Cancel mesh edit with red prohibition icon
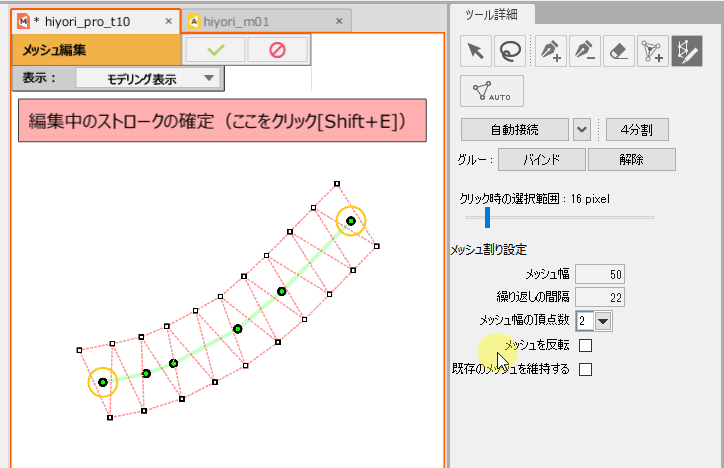 coord(277,49)
